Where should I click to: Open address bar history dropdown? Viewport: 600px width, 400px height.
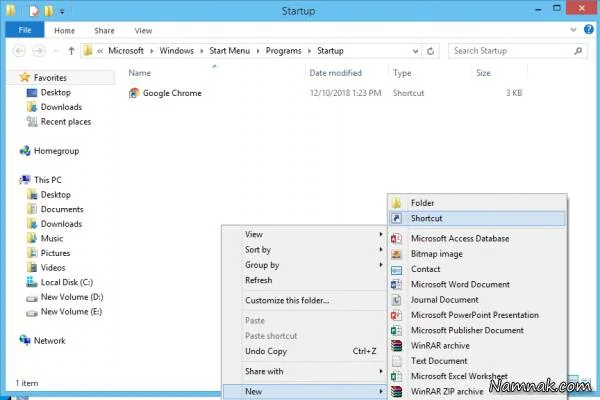tap(415, 51)
